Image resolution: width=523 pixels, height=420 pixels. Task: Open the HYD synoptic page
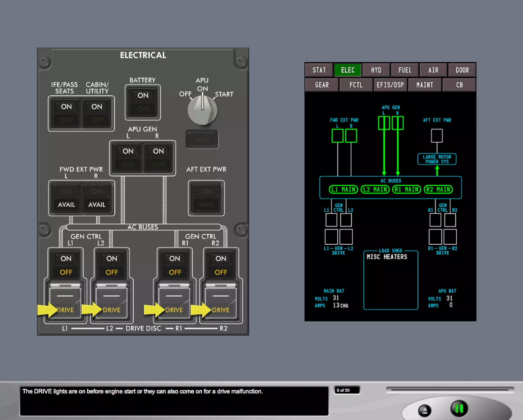click(376, 70)
